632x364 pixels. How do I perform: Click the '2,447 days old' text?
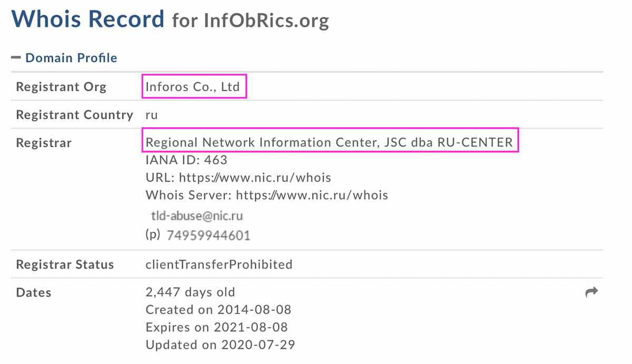pos(190,292)
